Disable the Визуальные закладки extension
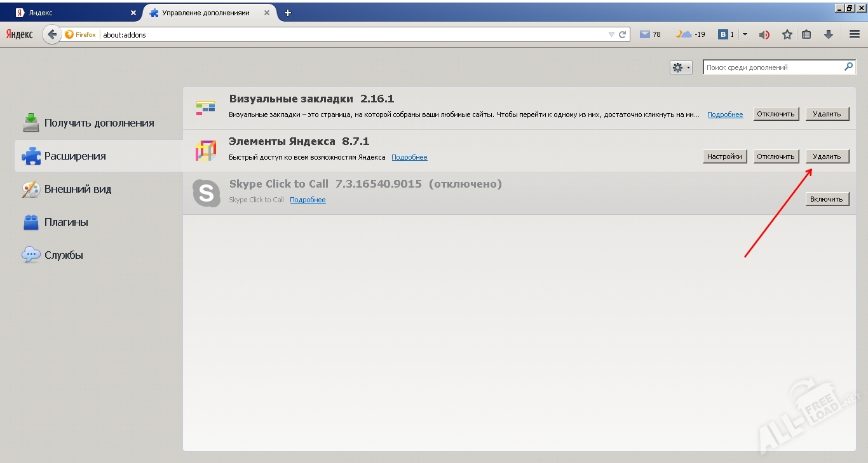This screenshot has width=868, height=463. click(776, 113)
